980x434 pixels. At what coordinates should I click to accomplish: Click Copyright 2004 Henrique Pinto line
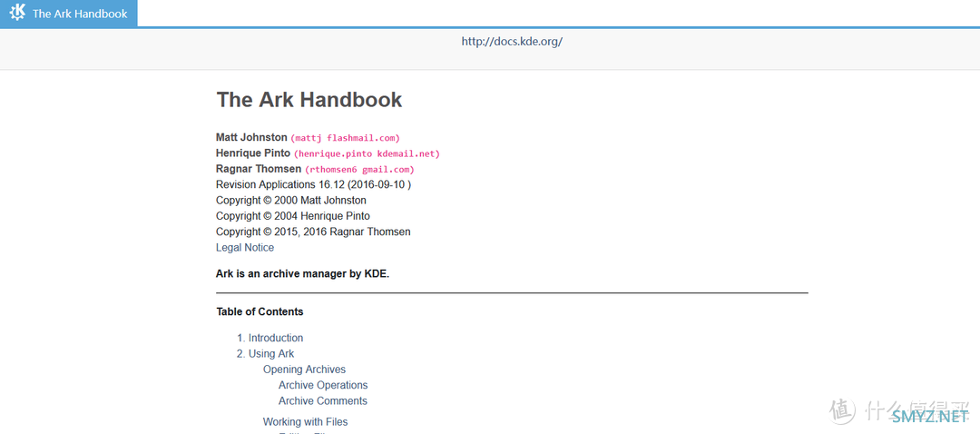tap(293, 216)
